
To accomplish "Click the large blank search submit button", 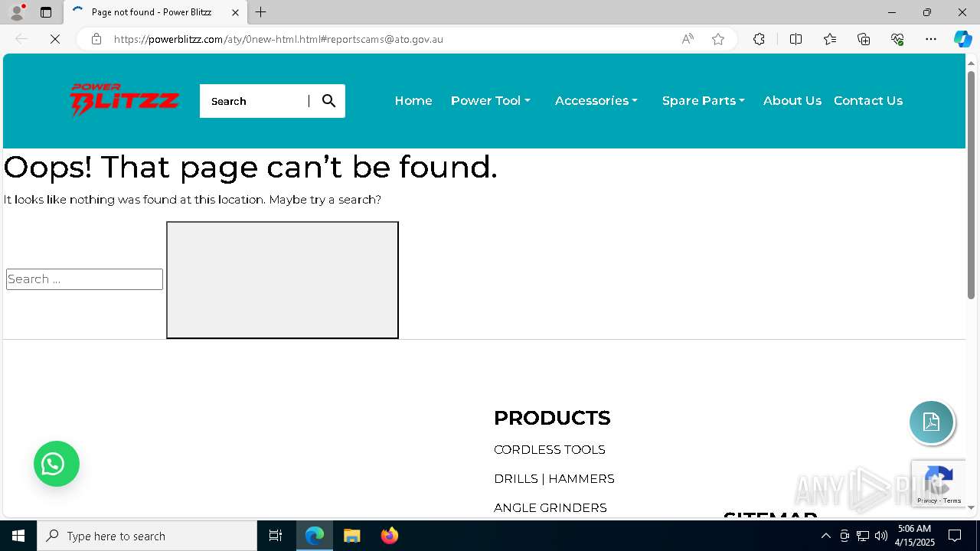I will click(283, 280).
